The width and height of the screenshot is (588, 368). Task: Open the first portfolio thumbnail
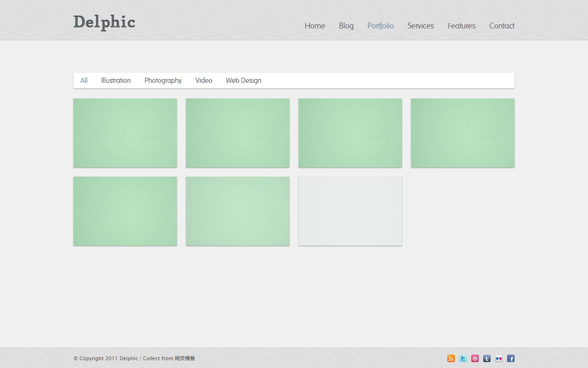click(125, 133)
